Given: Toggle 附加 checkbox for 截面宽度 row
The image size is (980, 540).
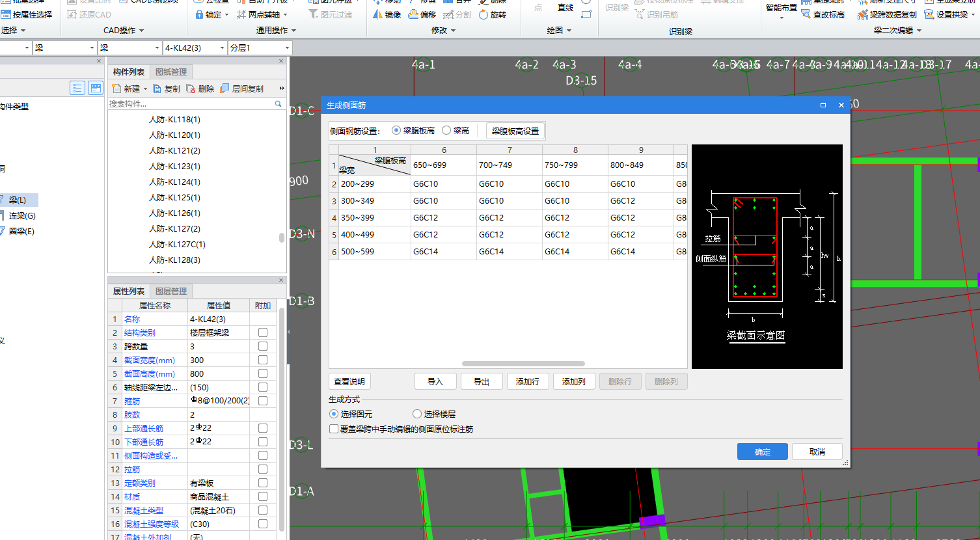Looking at the screenshot, I should tap(263, 360).
